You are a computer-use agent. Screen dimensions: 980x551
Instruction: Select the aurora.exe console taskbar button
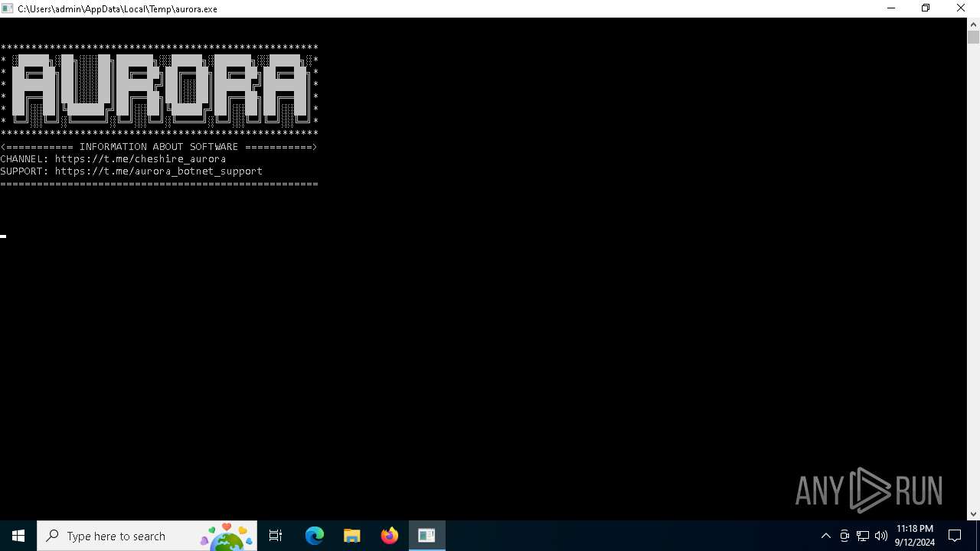[426, 536]
